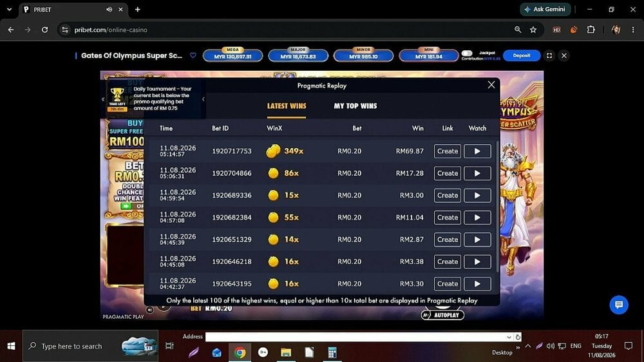
Task: Create link for RM3.00 win
Action: click(448, 196)
